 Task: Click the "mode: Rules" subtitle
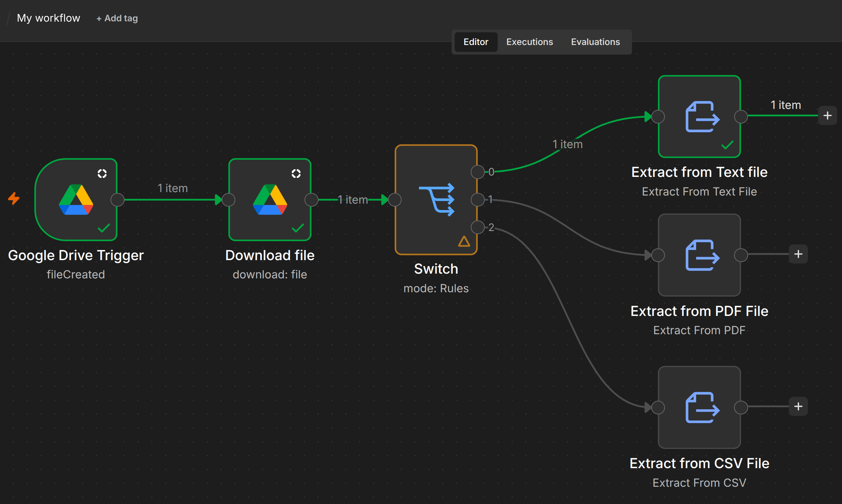point(436,288)
